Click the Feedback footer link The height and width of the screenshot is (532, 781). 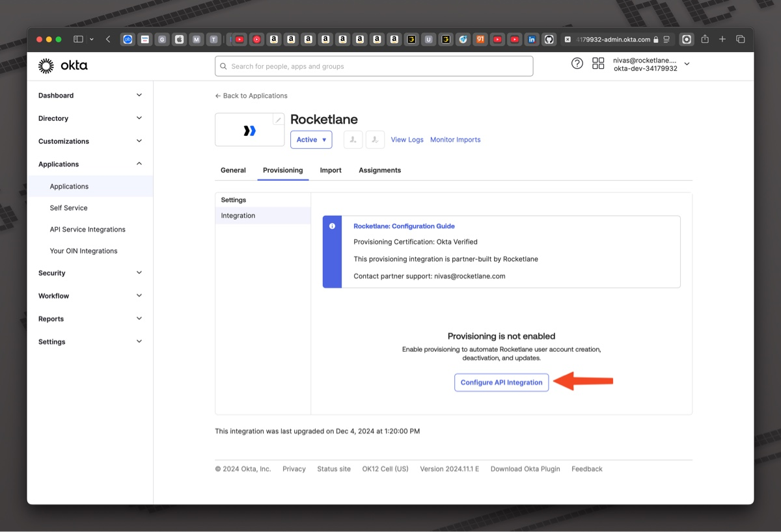coord(587,469)
